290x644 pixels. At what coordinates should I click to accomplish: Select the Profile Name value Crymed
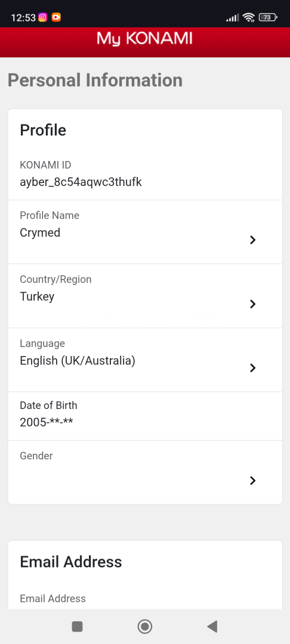point(40,233)
